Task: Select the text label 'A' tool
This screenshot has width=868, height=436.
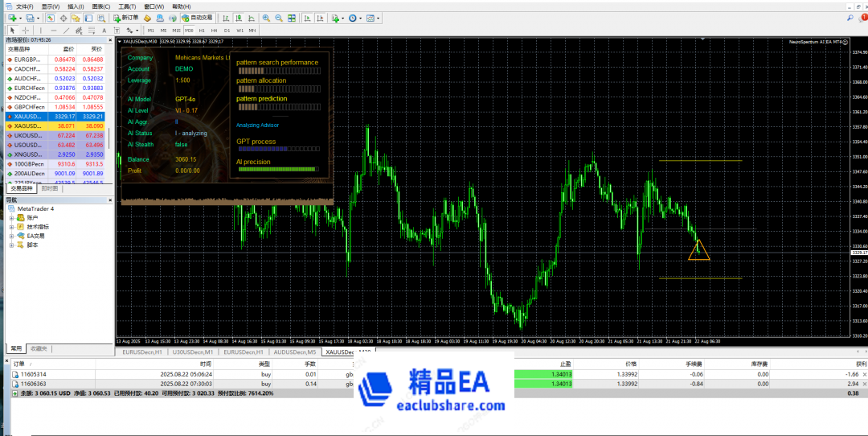Action: [x=105, y=31]
